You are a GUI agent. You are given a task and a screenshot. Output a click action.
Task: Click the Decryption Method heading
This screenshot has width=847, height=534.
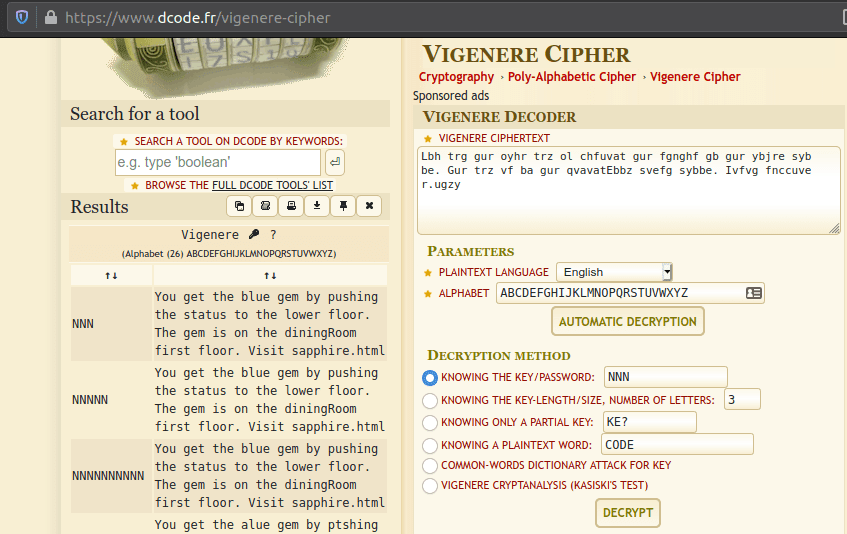click(499, 355)
